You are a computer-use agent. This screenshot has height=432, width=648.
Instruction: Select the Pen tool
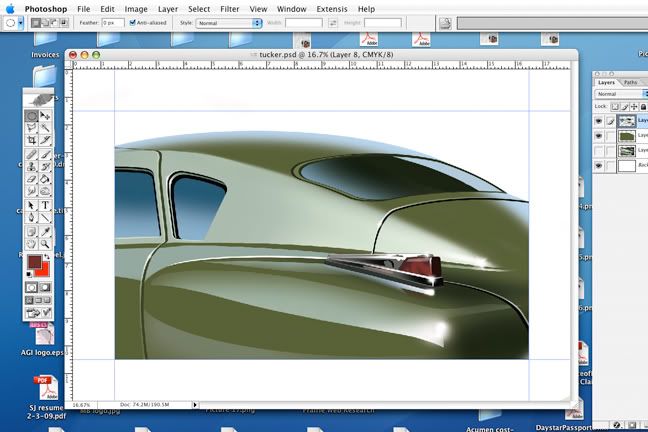pos(31,217)
